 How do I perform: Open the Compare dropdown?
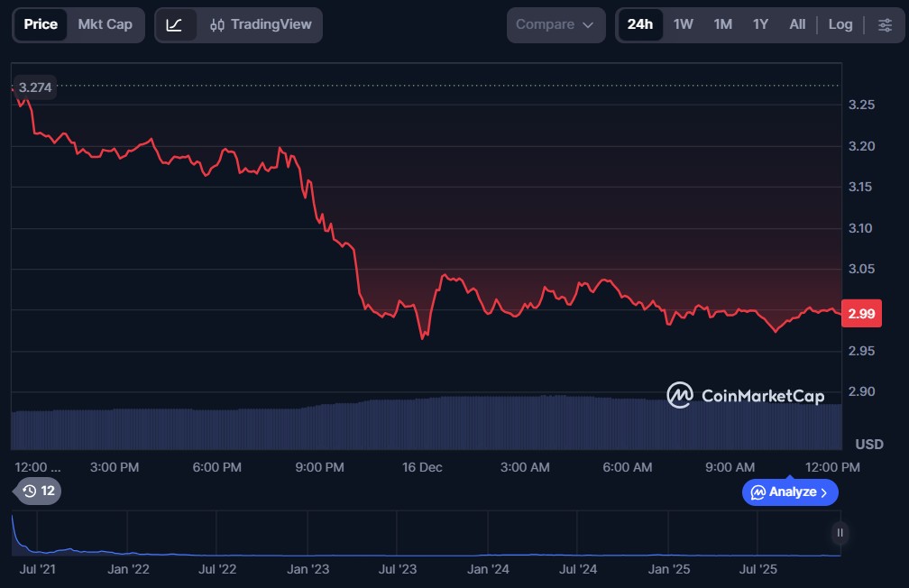[x=555, y=25]
